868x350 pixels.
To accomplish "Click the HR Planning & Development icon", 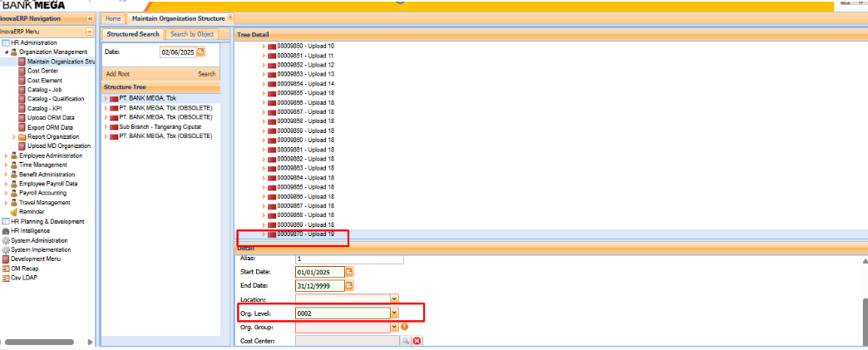I will (6, 221).
